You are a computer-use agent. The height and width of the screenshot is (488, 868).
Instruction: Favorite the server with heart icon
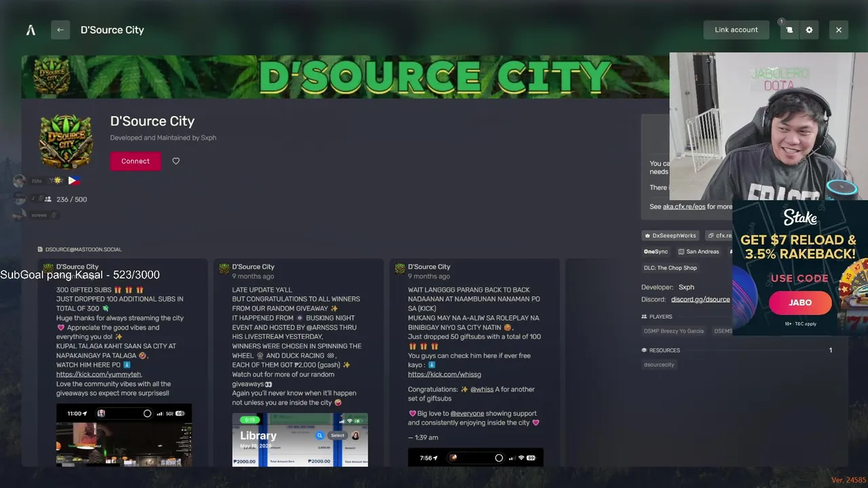click(176, 161)
